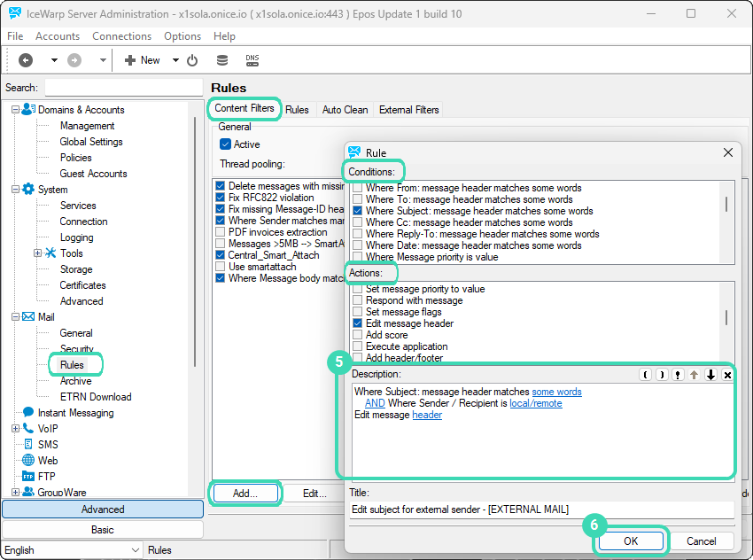Click the VoIP phone icon
Viewport: 753px width, 560px height.
[28, 428]
